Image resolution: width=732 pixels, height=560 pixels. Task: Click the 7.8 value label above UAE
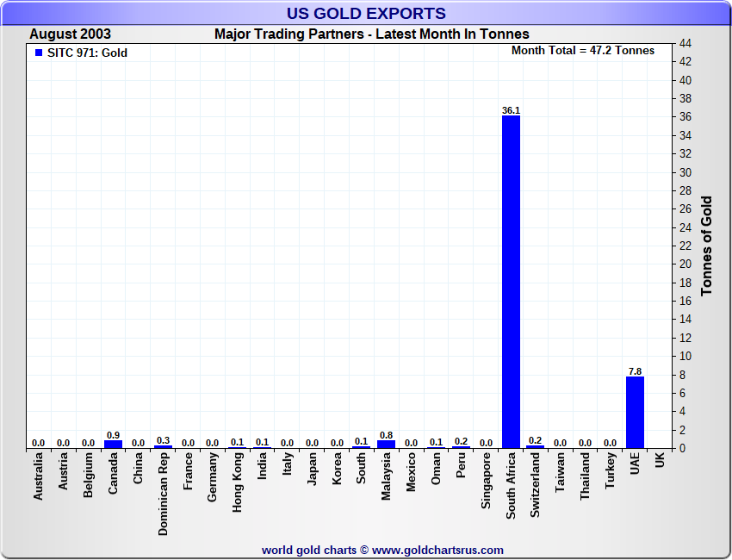pyautogui.click(x=635, y=371)
